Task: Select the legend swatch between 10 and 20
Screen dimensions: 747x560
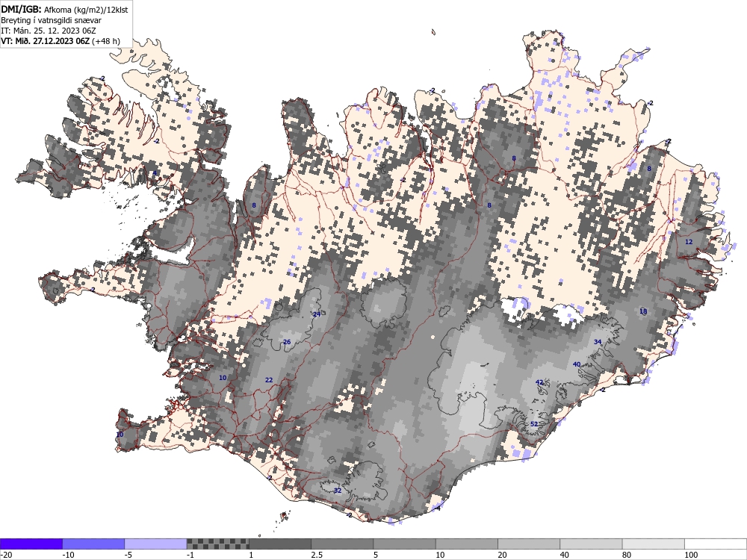Action: 467,544
